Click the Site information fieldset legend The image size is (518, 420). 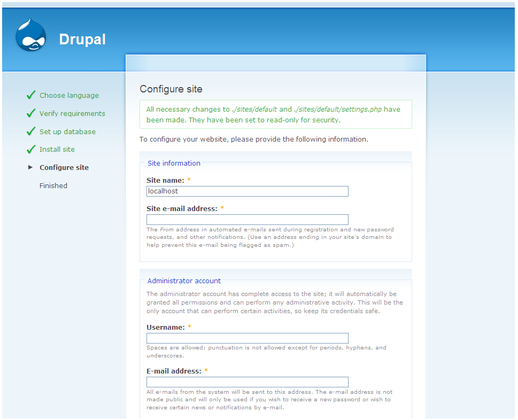click(174, 163)
